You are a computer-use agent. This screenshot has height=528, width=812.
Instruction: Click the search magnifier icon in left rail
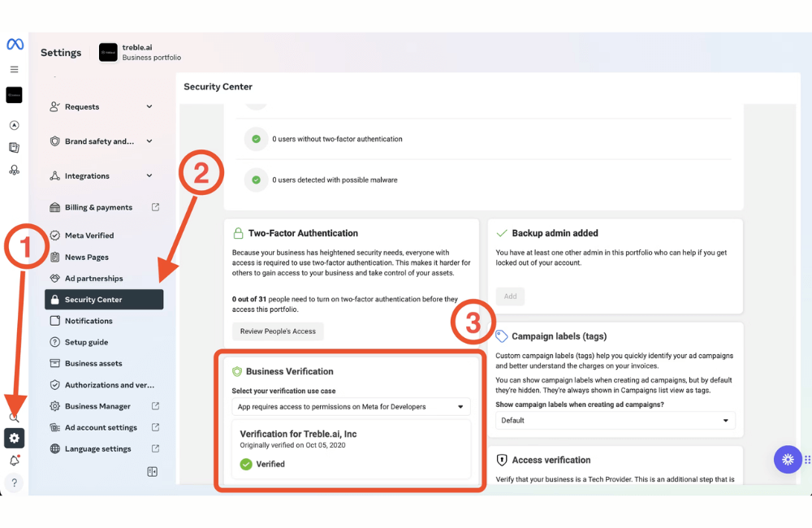14,418
